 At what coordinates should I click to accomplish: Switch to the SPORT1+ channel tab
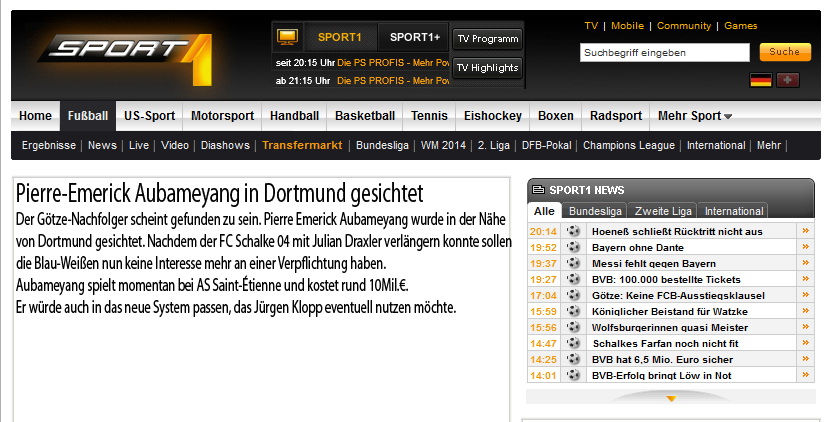pos(415,37)
